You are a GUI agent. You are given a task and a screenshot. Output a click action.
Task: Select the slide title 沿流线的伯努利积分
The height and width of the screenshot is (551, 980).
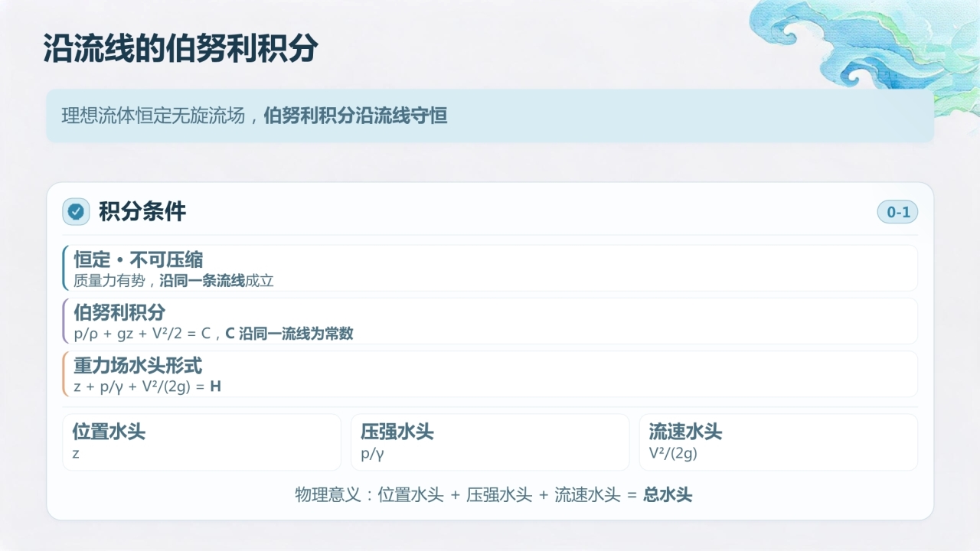pos(181,48)
